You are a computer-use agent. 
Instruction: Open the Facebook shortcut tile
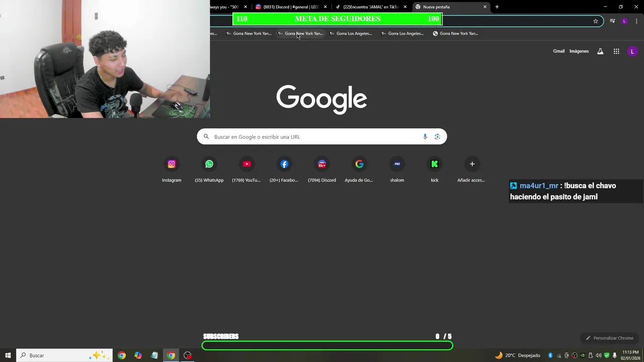click(x=284, y=170)
